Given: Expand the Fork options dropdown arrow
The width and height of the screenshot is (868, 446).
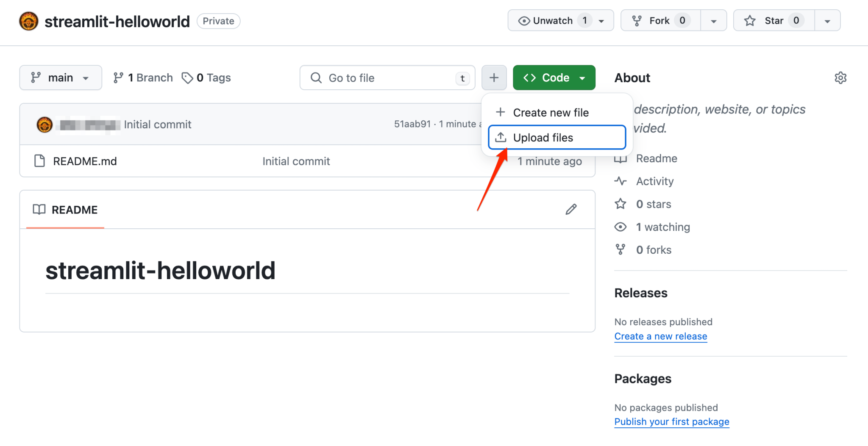Looking at the screenshot, I should click(x=714, y=21).
